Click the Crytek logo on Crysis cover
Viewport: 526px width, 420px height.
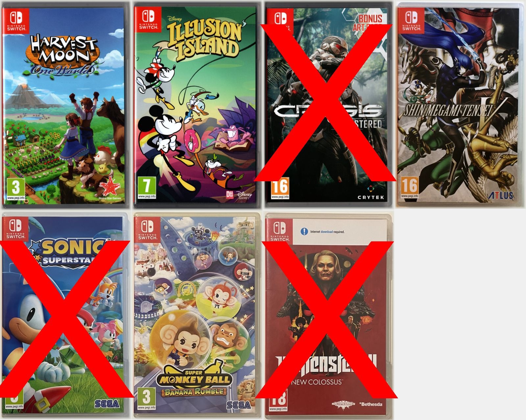click(371, 197)
